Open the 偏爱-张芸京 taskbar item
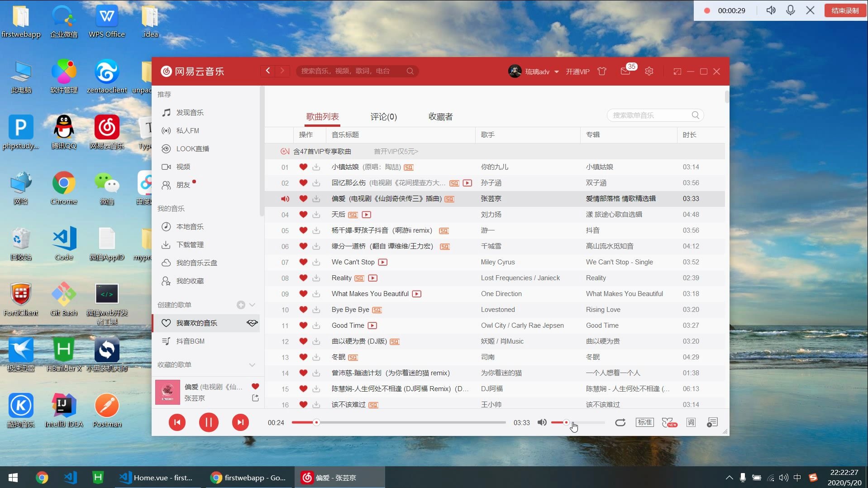This screenshot has width=868, height=488. [x=337, y=477]
